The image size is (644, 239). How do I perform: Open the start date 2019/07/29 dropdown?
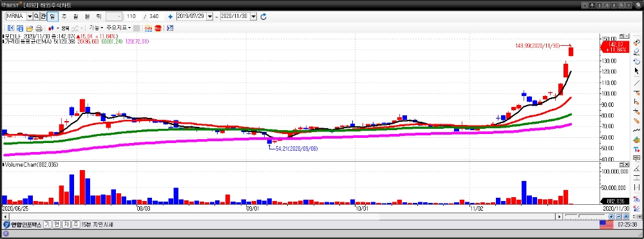click(210, 16)
